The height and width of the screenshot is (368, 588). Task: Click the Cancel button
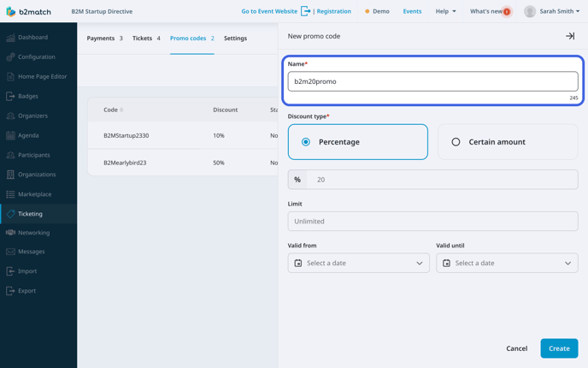516,348
